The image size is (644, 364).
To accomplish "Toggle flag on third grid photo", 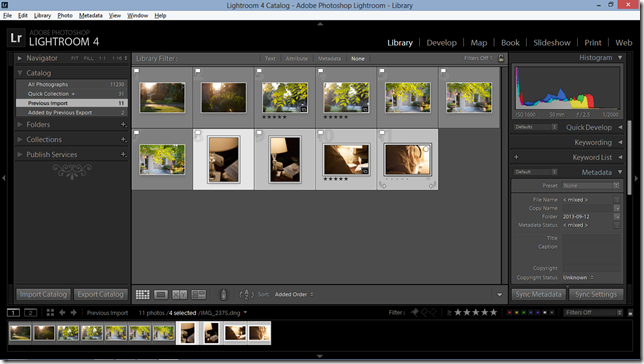I will 259,71.
